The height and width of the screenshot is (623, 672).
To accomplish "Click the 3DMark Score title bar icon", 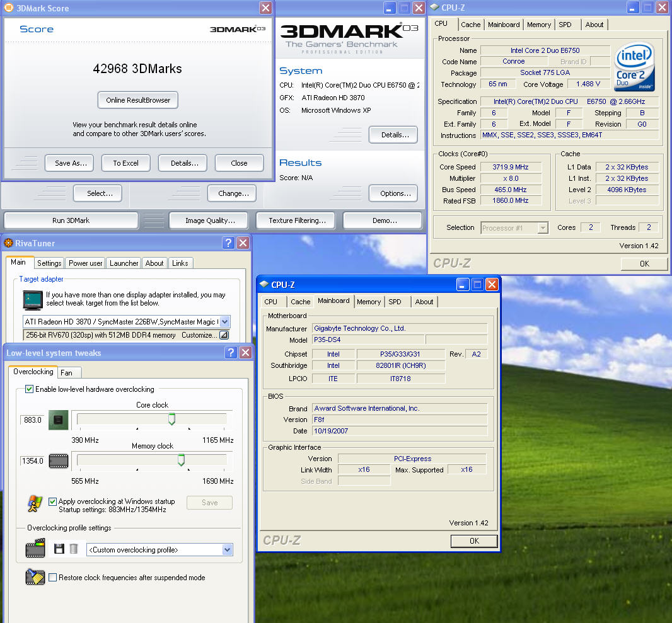I will point(8,8).
